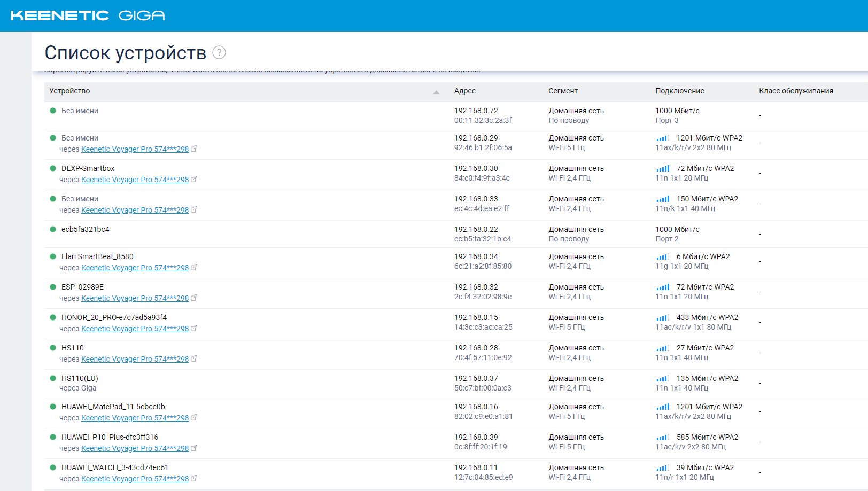Select device name ESP_02989E
The image size is (868, 491).
point(82,287)
